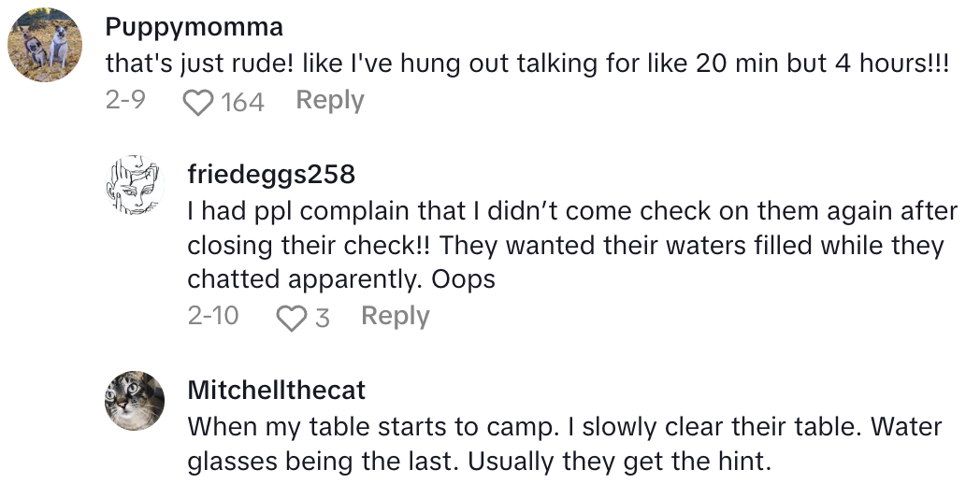
Task: Open Mitchellthecat's cat avatar
Action: [134, 399]
